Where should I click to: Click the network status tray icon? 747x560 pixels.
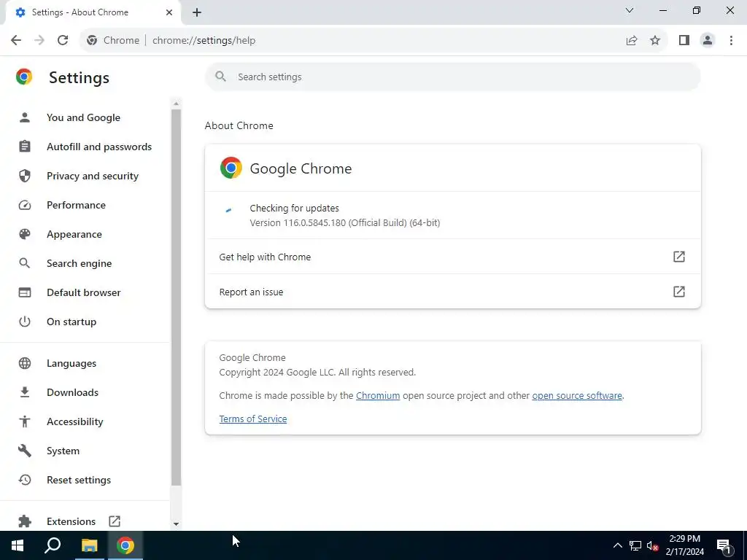pyautogui.click(x=635, y=545)
